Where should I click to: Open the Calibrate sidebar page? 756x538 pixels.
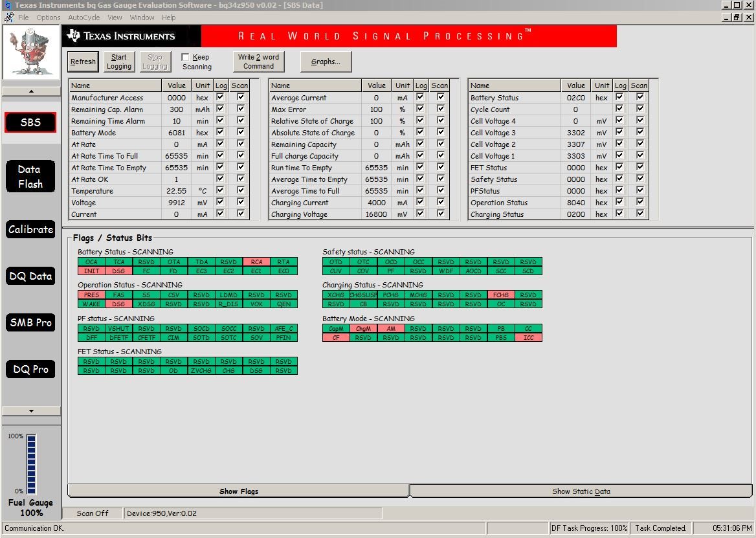tap(30, 229)
